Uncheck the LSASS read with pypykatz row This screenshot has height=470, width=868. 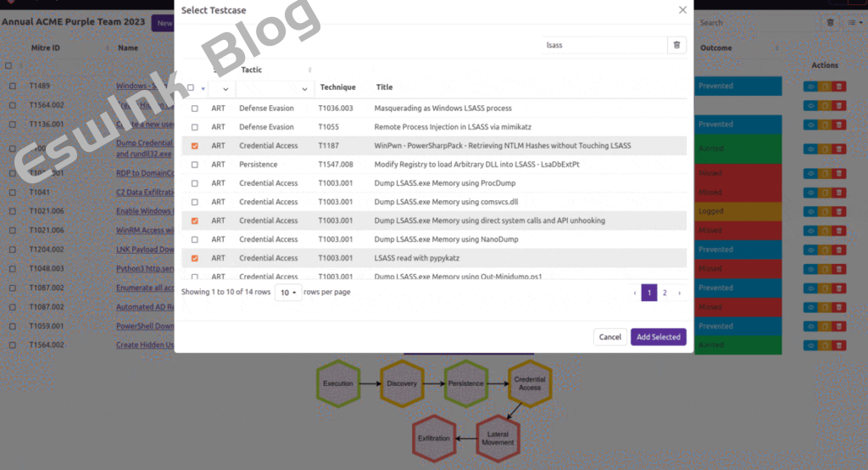coord(195,258)
